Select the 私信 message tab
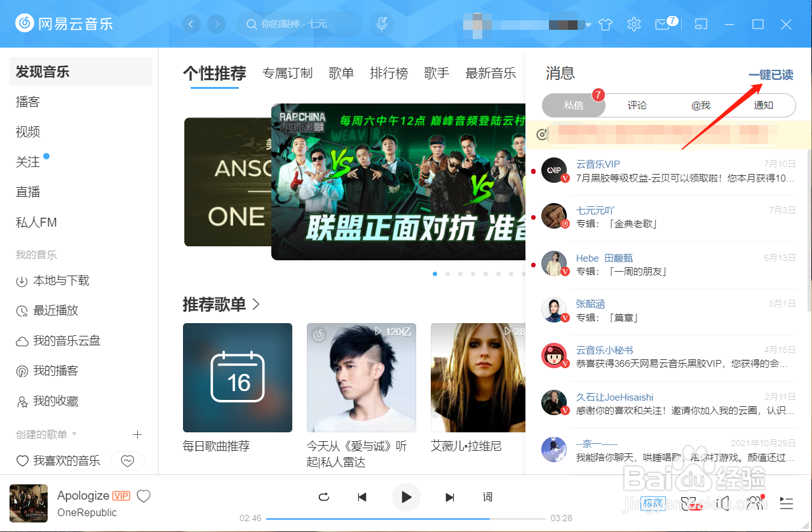The image size is (812, 532). [574, 105]
